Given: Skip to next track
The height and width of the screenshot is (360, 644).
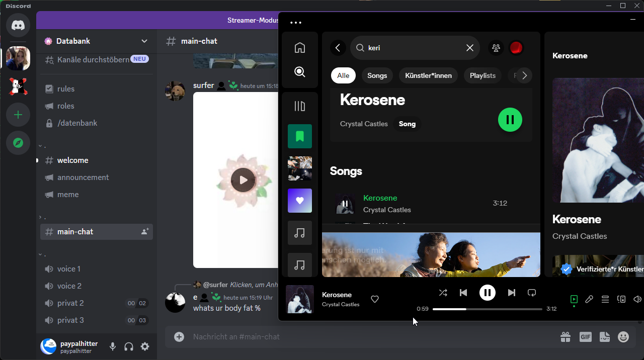Looking at the screenshot, I should tap(511, 293).
